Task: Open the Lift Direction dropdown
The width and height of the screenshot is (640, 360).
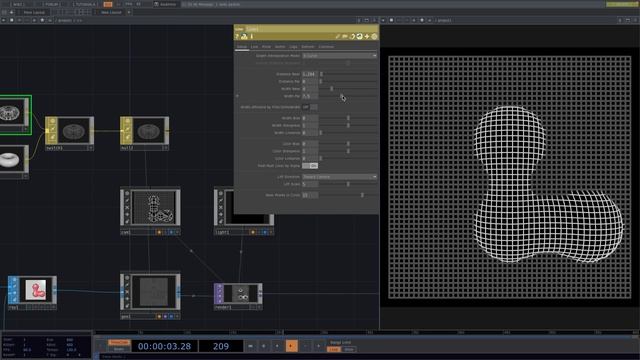Action: 340,177
